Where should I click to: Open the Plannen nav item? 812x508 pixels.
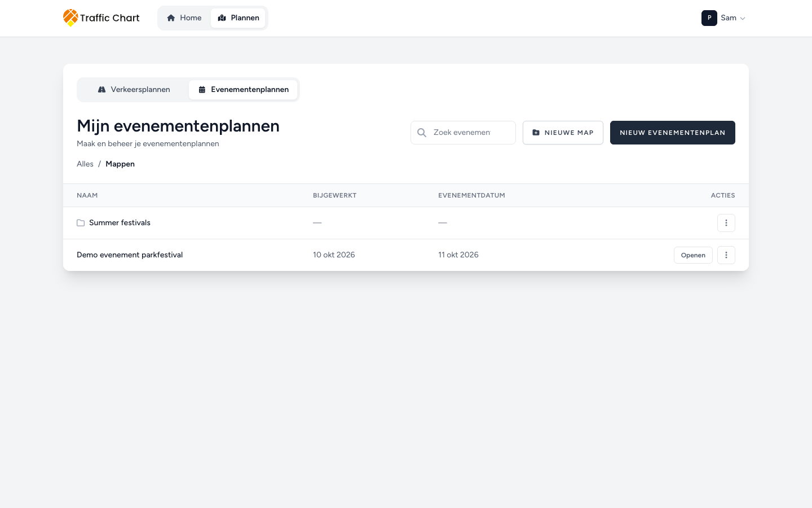pyautogui.click(x=238, y=18)
